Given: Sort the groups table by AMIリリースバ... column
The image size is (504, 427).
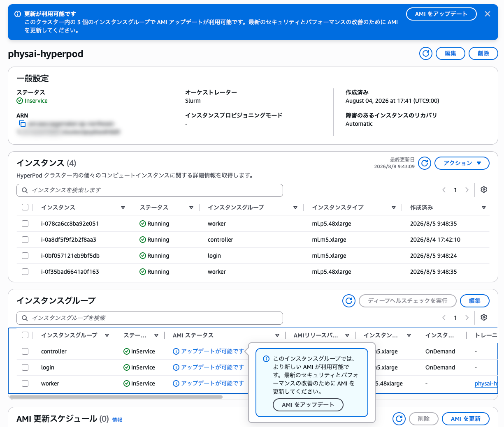Looking at the screenshot, I should [x=347, y=335].
